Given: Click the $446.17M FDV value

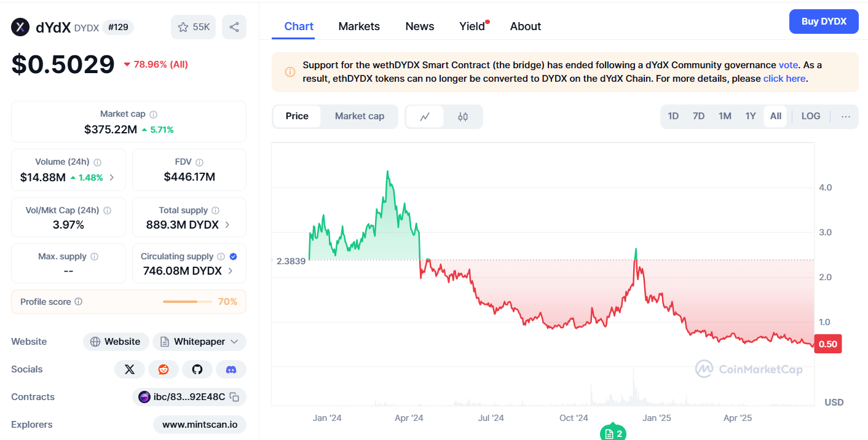Looking at the screenshot, I should tap(189, 177).
